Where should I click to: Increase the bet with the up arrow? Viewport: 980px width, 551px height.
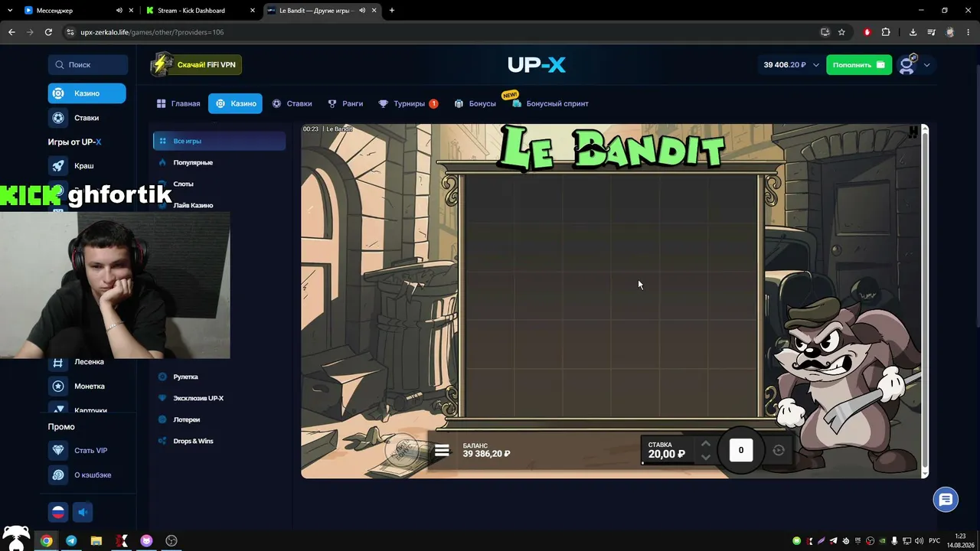point(706,444)
